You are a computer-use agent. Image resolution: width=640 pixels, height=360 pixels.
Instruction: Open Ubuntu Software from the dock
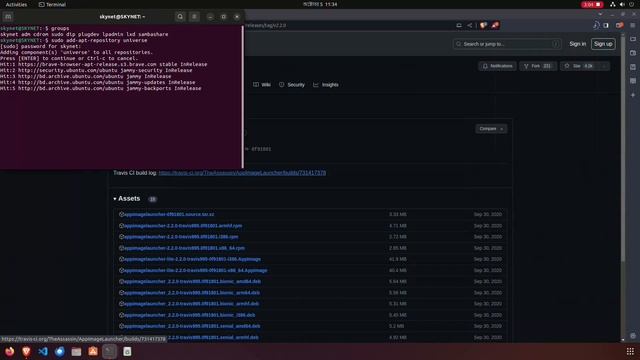pyautogui.click(x=93, y=351)
